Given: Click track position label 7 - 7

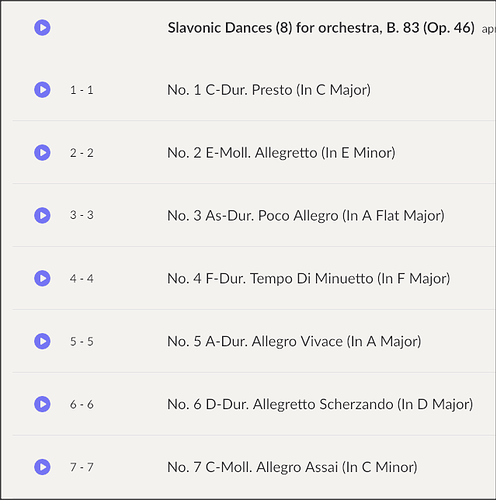Looking at the screenshot, I should click(x=82, y=467).
